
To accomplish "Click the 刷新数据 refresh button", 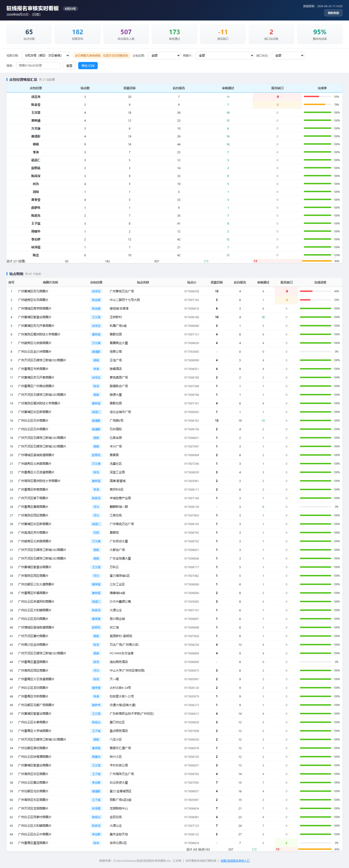I will point(333,13).
